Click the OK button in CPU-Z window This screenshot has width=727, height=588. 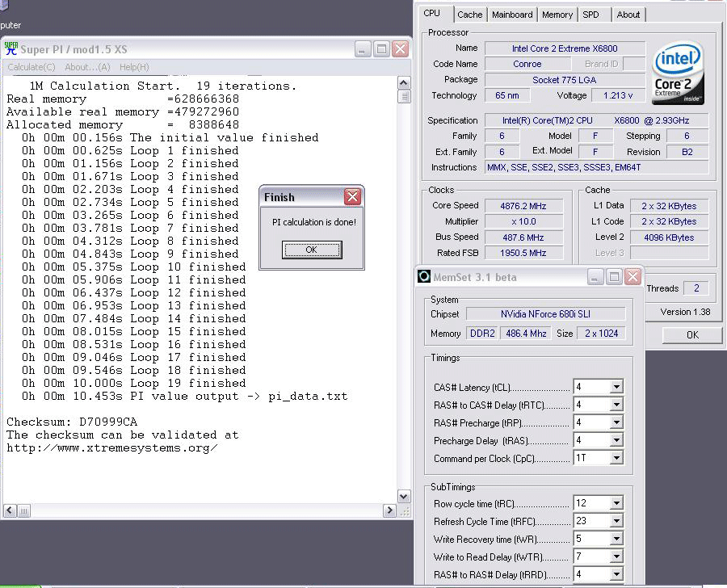tap(692, 335)
